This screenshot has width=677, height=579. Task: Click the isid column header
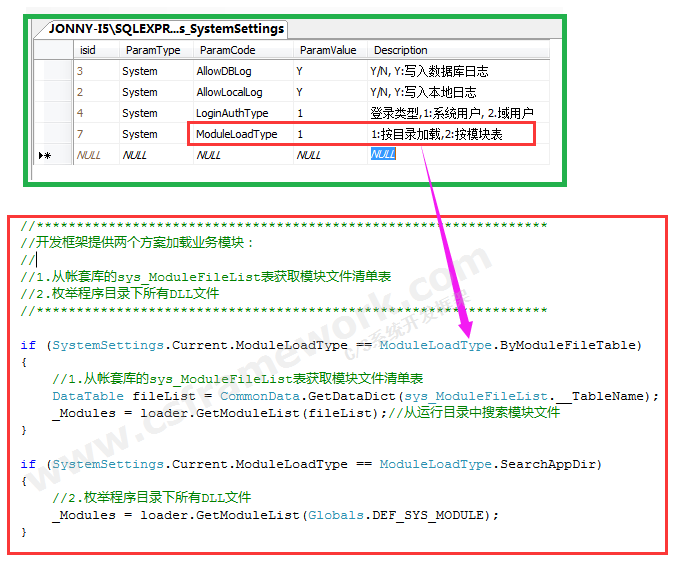click(88, 50)
